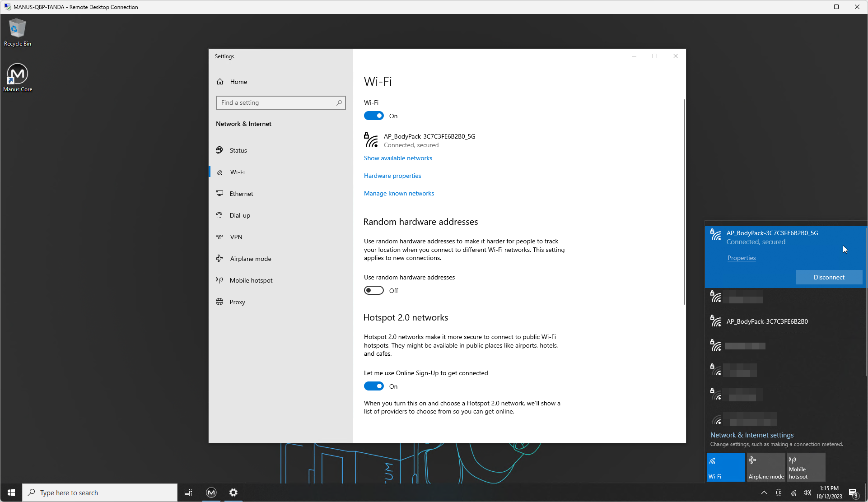Screen dimensions: 868x502
Task: Expand AP_BodyPack-3C7C3FE6B2B0 network entry
Action: (767, 321)
